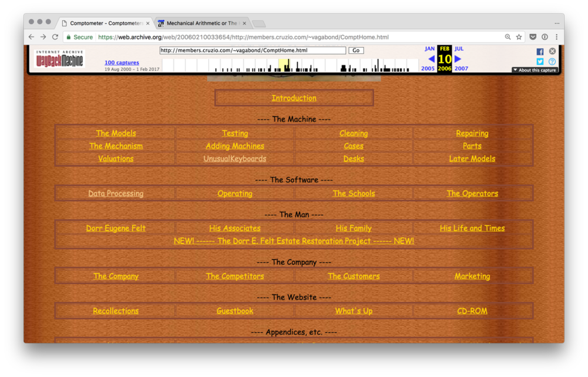Reload the current page
Screen dimensions: 588x377
pyautogui.click(x=55, y=37)
